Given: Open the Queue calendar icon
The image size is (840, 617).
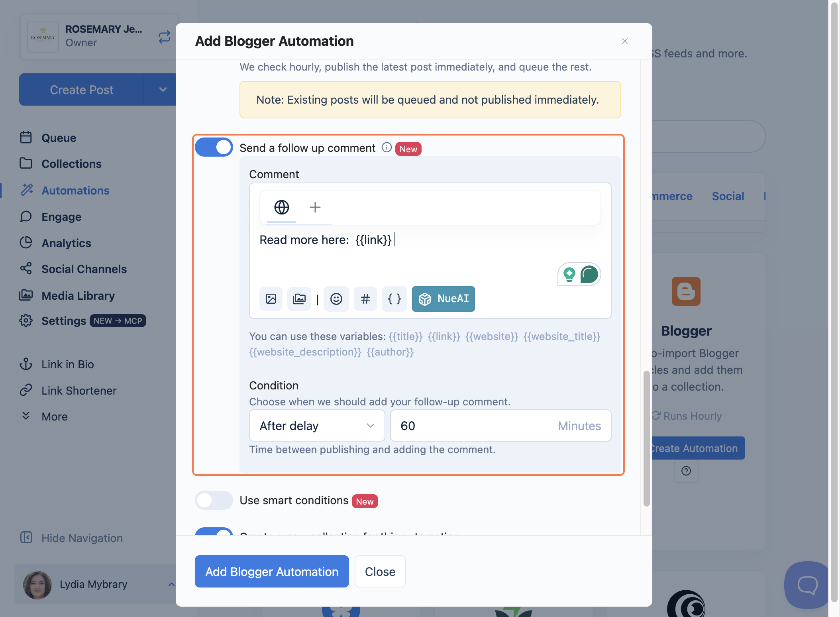Looking at the screenshot, I should coord(26,138).
